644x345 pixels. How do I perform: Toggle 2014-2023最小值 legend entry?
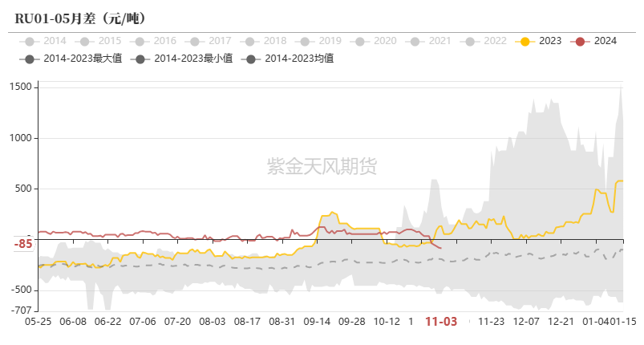point(181,59)
